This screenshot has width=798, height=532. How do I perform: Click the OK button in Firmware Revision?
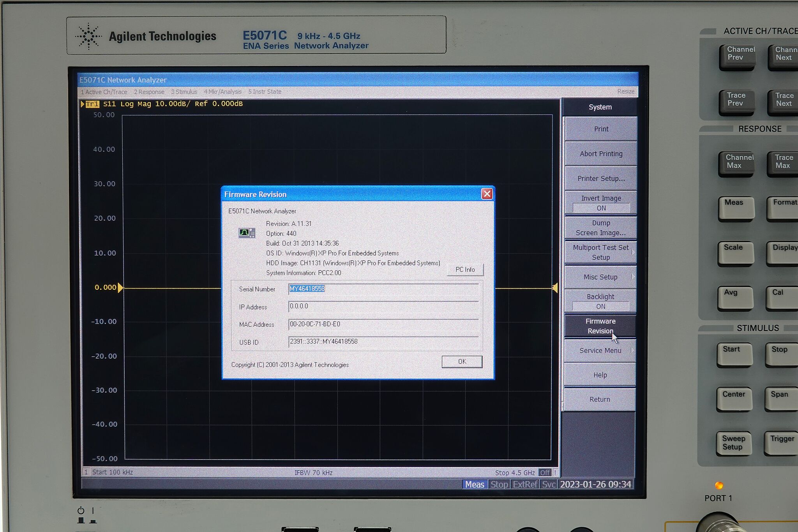pos(462,361)
